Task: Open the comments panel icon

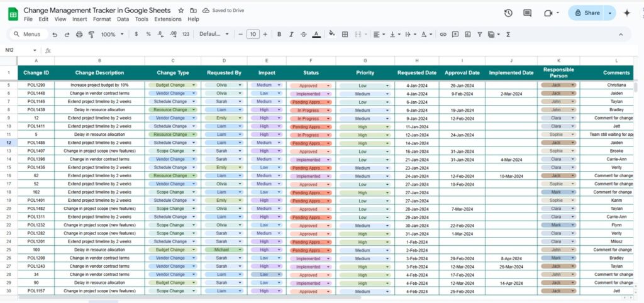Action: 528,13
